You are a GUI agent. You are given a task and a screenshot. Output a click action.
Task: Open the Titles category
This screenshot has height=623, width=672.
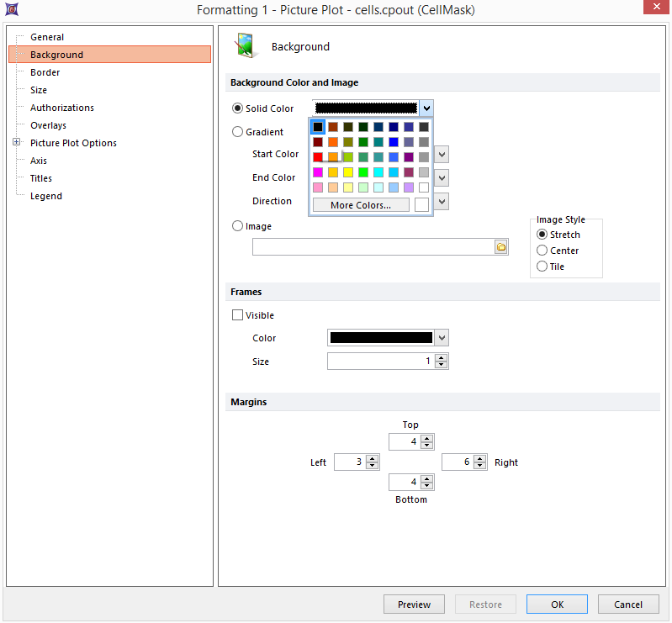click(x=40, y=178)
